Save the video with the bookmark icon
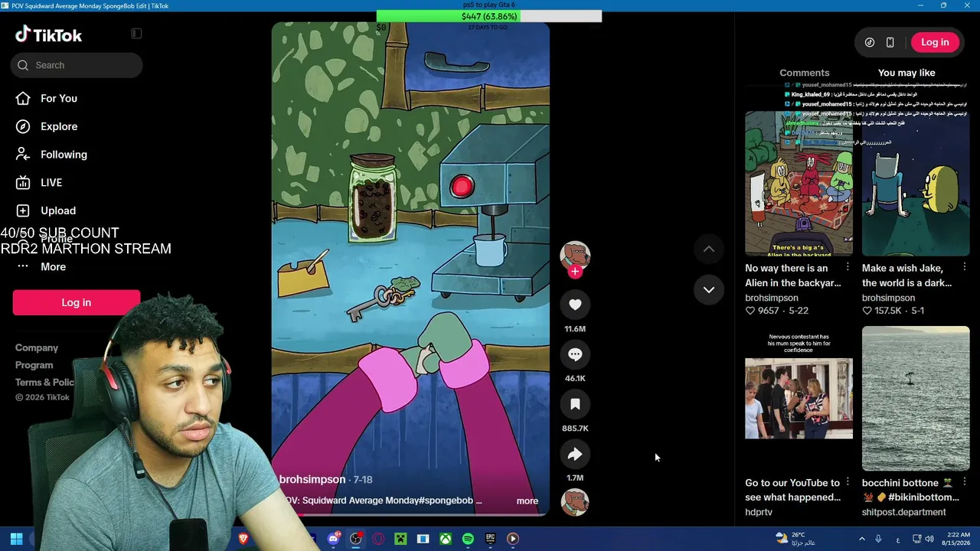Image resolution: width=980 pixels, height=551 pixels. [575, 404]
